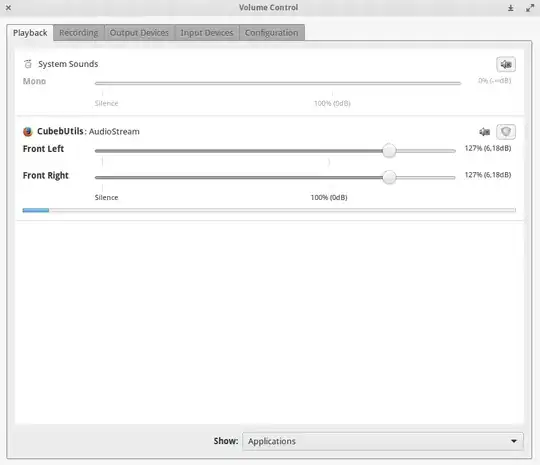Click the Front Left volume slider handle
This screenshot has width=540, height=465.
[389, 151]
